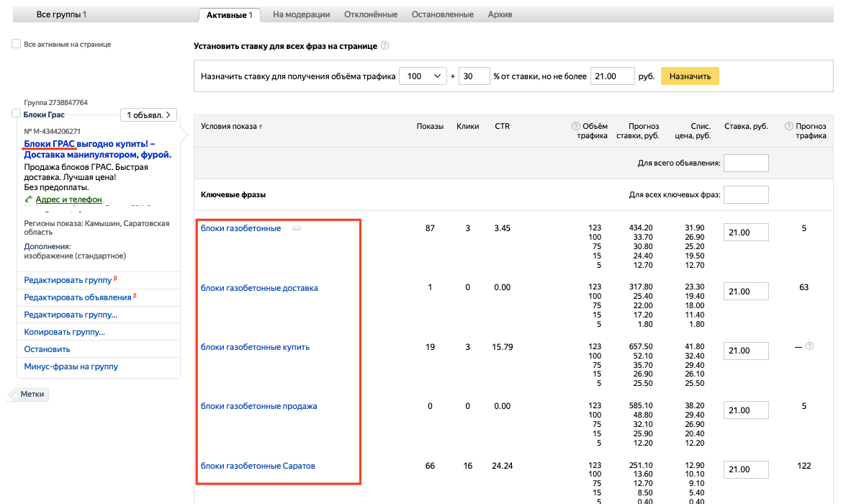Click ellipsis icon beside 'блоки газобетонные'

[x=296, y=229]
